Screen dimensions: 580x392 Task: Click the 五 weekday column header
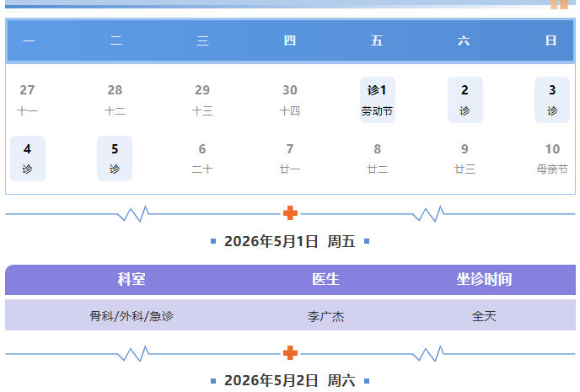(377, 40)
